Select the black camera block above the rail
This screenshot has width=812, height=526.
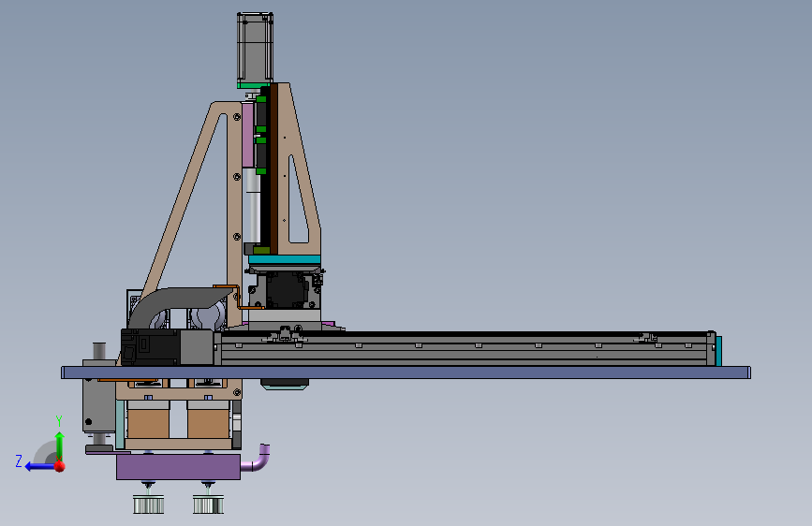(x=285, y=290)
